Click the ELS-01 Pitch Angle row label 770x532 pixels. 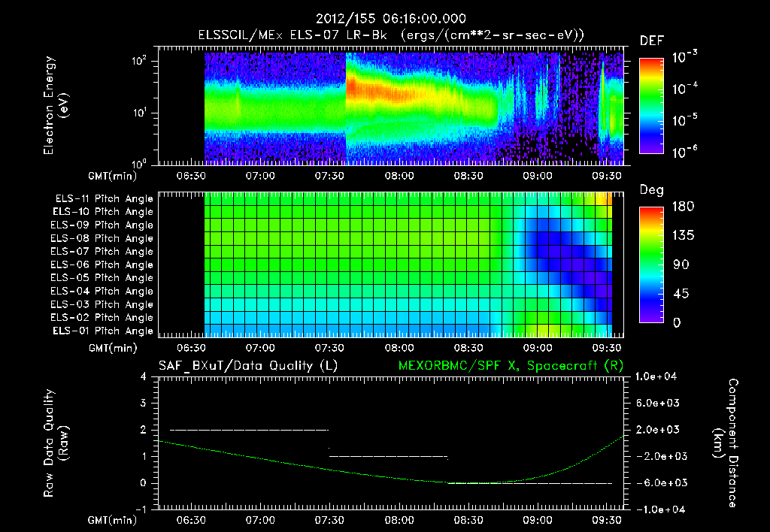coord(103,331)
